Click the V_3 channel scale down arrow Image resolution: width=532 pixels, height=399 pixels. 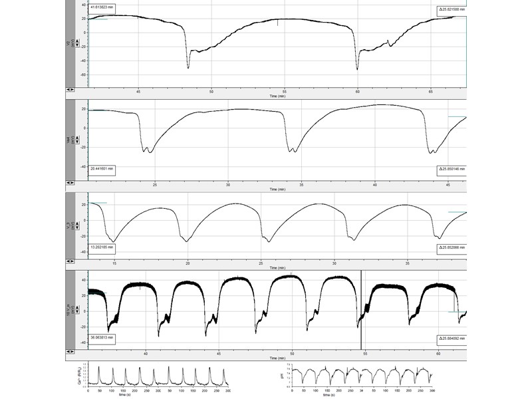coord(77,228)
